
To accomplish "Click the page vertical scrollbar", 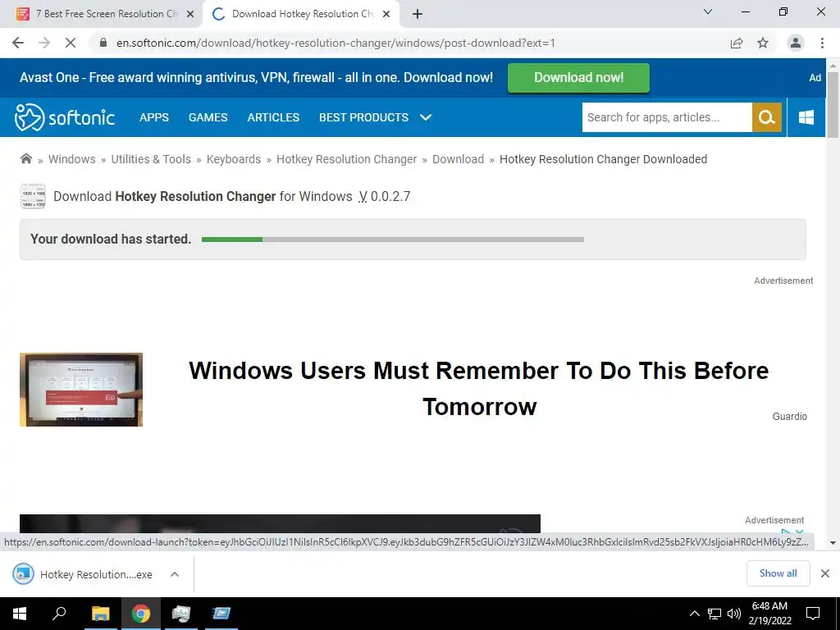I will coord(833,106).
